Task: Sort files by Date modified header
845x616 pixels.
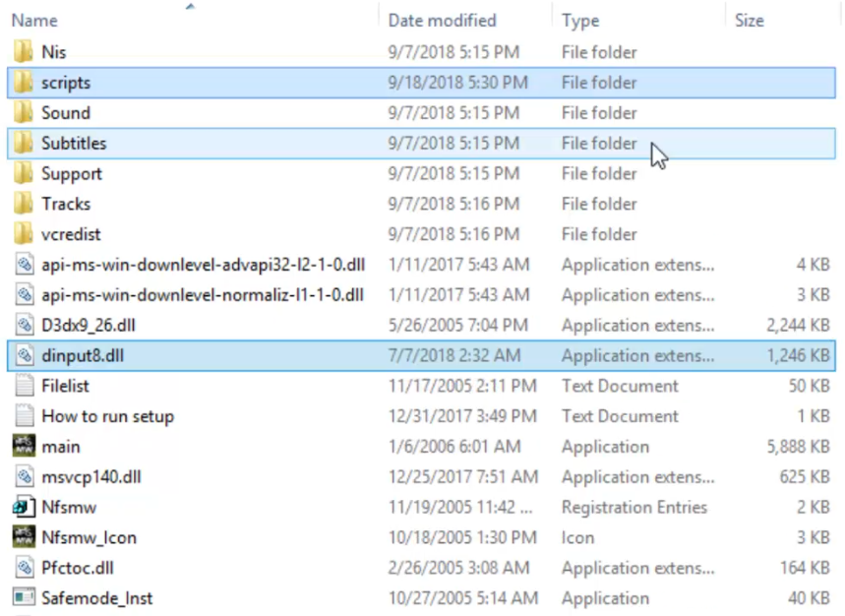Action: (x=442, y=21)
